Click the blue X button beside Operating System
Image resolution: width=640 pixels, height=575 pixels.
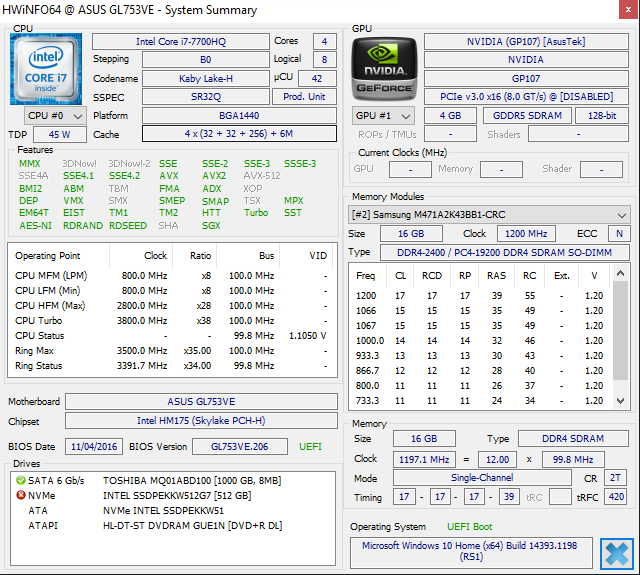tap(617, 554)
